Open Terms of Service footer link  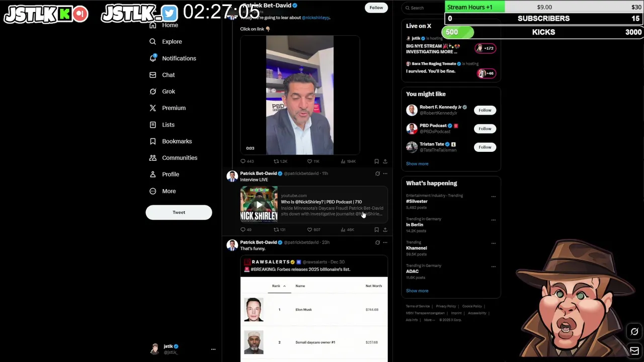(418, 306)
